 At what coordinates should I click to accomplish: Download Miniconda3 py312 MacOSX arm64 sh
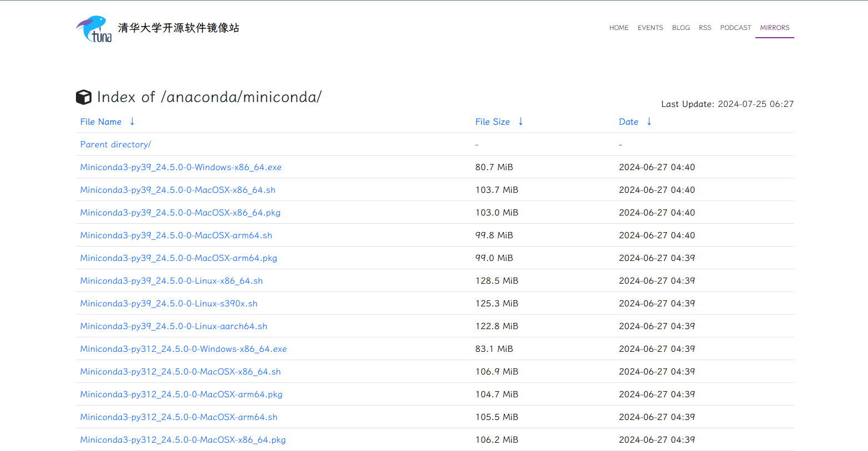[178, 417]
